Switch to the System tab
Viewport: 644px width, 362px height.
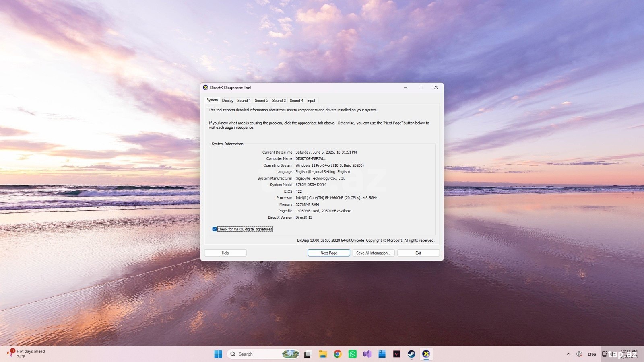point(212,100)
